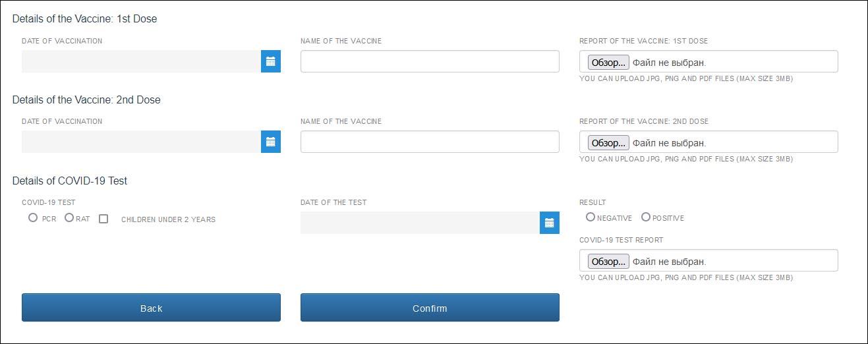Click the Date of the Test field
The height and width of the screenshot is (344, 868).
pos(420,223)
